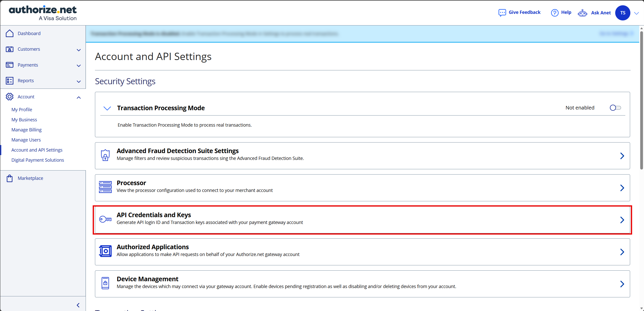This screenshot has height=311, width=644.
Task: Open the Reports menu item
Action: pyautogui.click(x=26, y=80)
